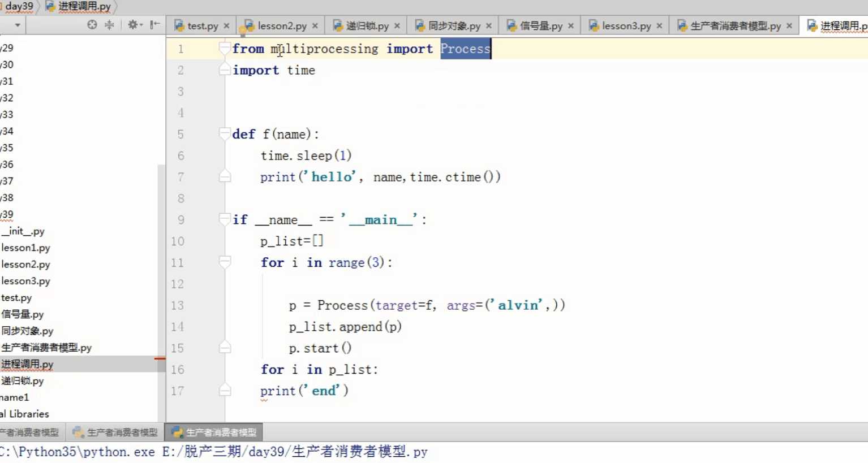
Task: Select lesson2.py in the project tree
Action: click(x=25, y=264)
